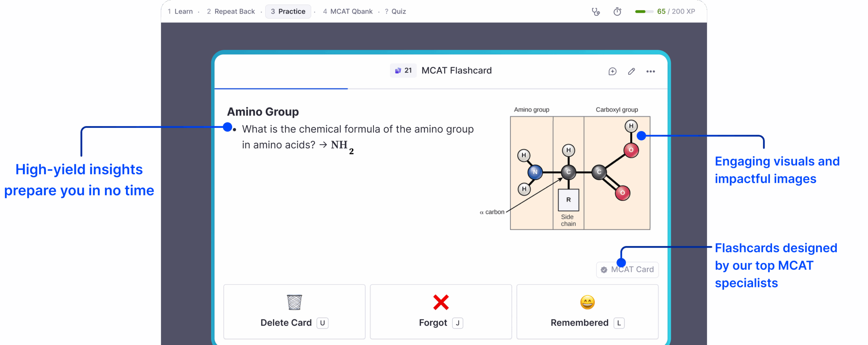The image size is (868, 345).
Task: Click the add card plus icon
Action: click(x=612, y=71)
